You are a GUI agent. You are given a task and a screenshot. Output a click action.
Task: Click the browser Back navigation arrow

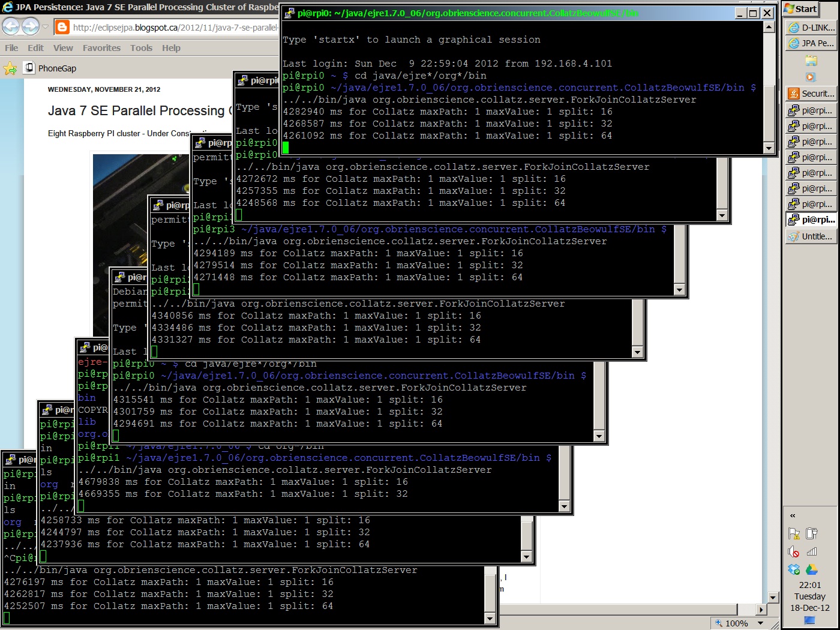pos(11,26)
